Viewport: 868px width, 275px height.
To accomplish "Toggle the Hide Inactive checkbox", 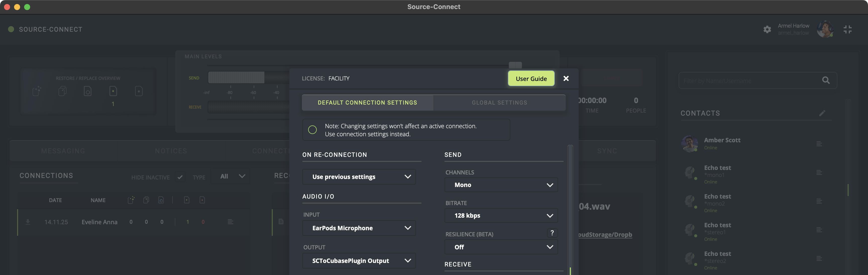I will tap(180, 177).
